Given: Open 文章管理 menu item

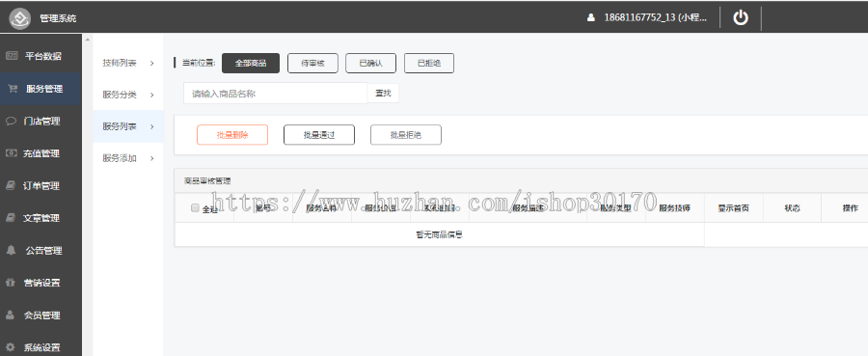Looking at the screenshot, I should point(41,218).
